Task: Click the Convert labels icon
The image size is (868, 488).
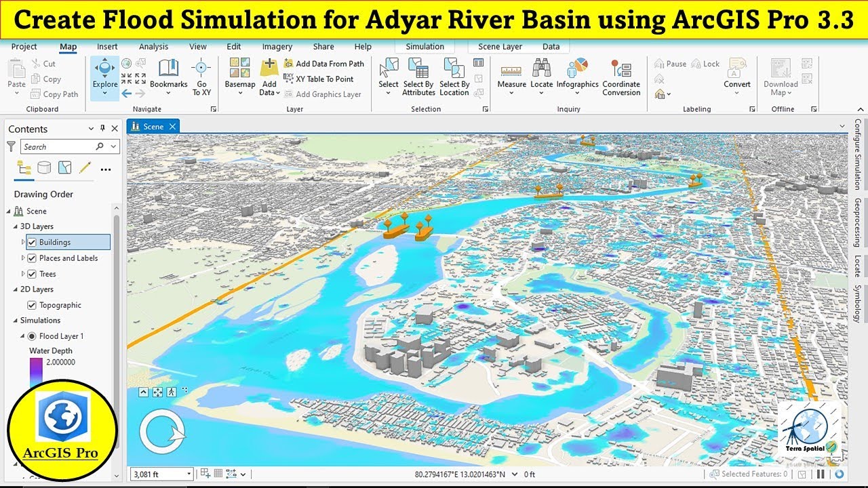Action: (736, 69)
